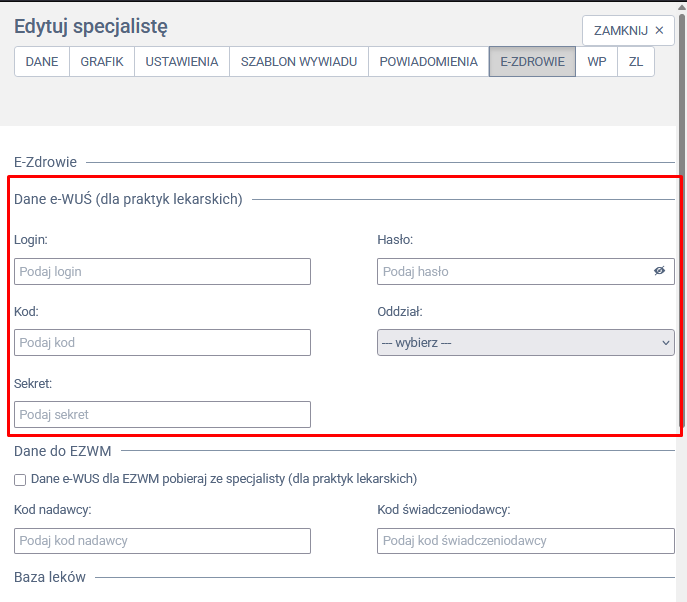Switch to the DANE tab
Screen dimensions: 687x602
42,62
